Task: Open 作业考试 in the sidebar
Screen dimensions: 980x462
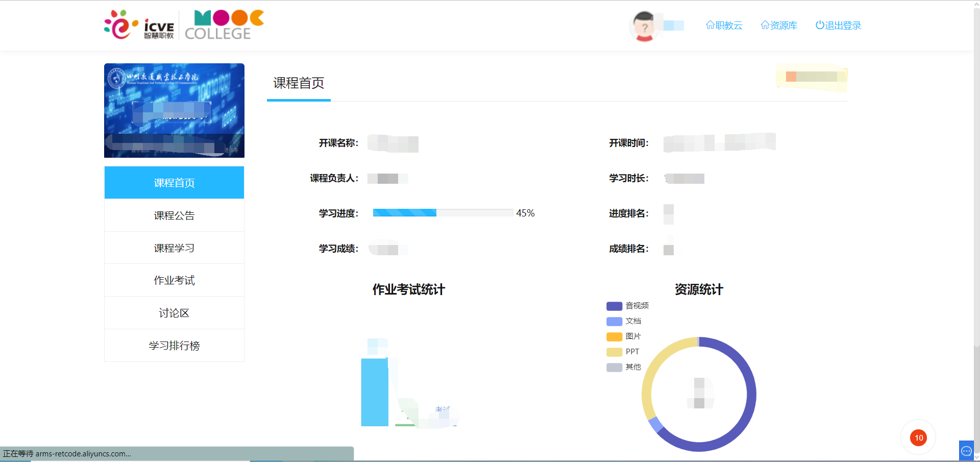Action: tap(174, 280)
